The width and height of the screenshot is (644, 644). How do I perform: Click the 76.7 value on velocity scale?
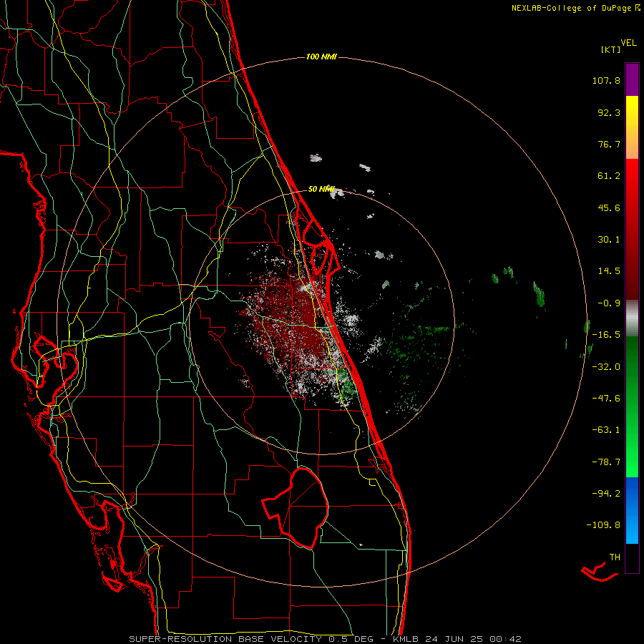point(609,144)
